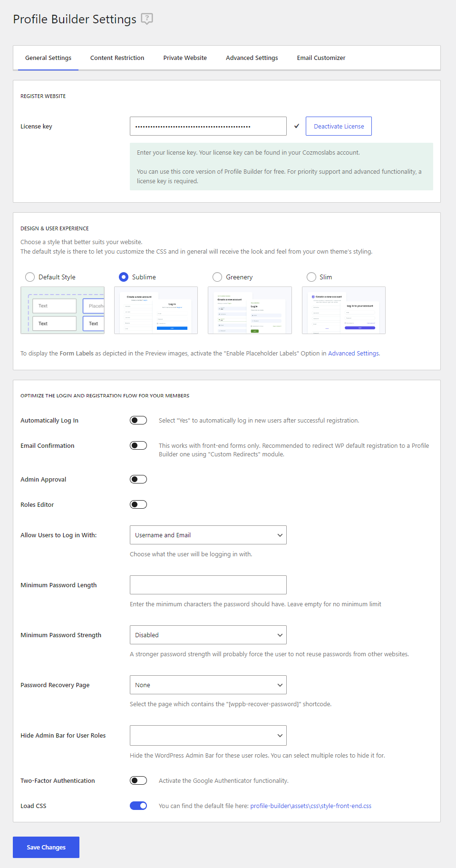The width and height of the screenshot is (456, 868).
Task: Select the Slim radio button
Action: coord(311,277)
